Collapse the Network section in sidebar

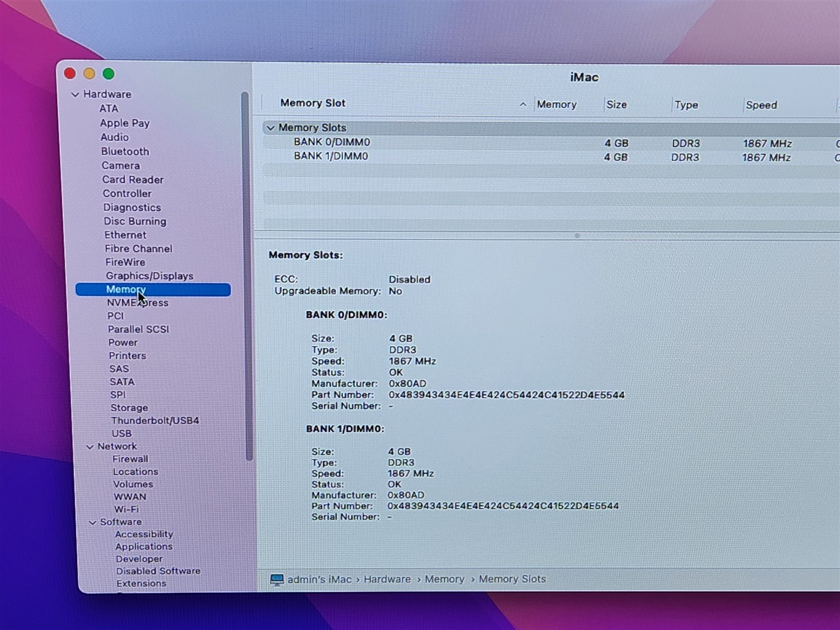[x=90, y=447]
